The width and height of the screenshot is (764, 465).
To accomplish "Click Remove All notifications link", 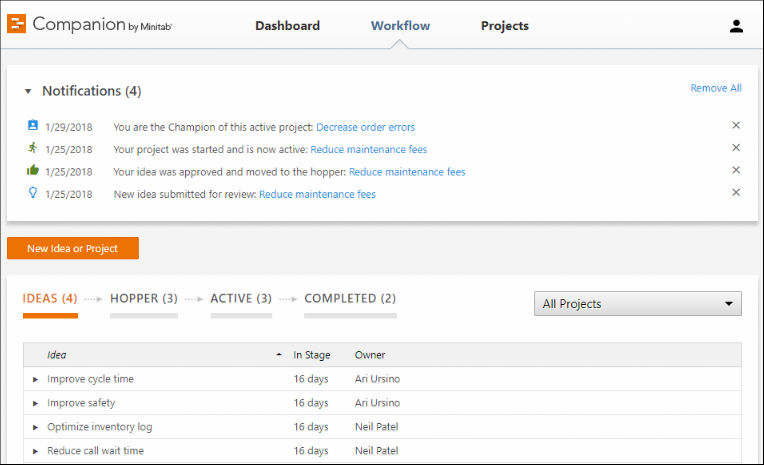I will click(x=716, y=88).
